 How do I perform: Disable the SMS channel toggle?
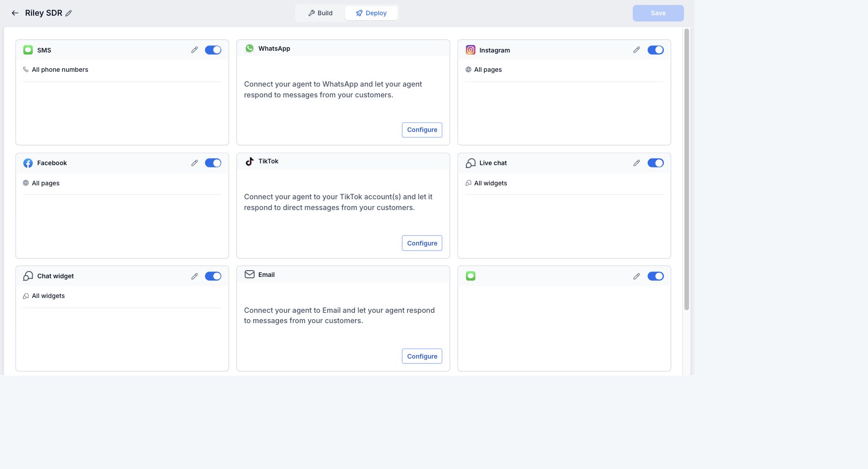(x=213, y=50)
